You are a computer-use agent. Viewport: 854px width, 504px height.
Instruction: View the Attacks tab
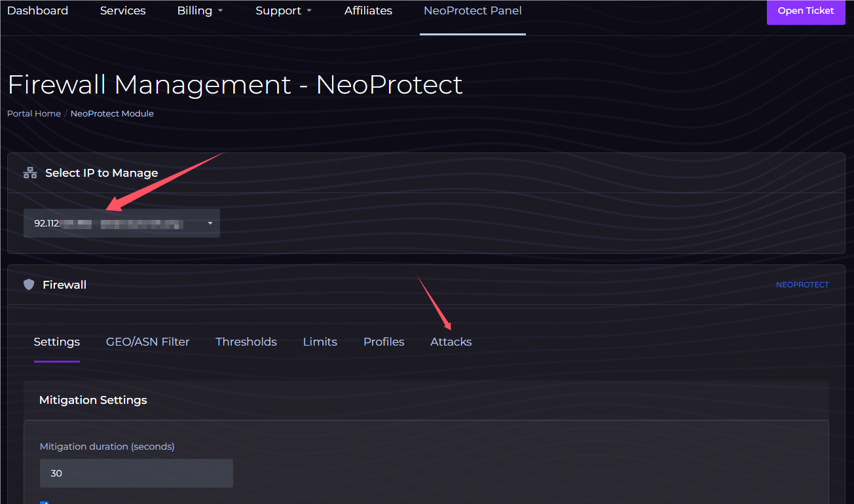coord(451,342)
